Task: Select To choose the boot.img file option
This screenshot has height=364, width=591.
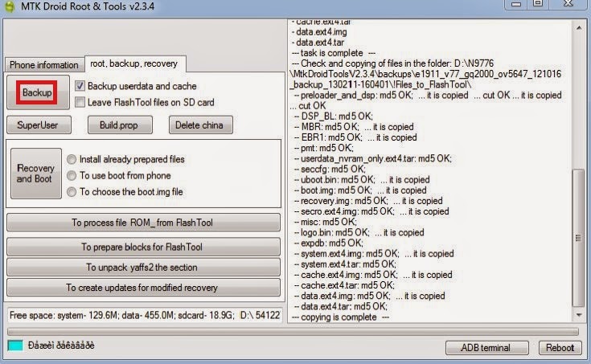Action: pos(72,192)
